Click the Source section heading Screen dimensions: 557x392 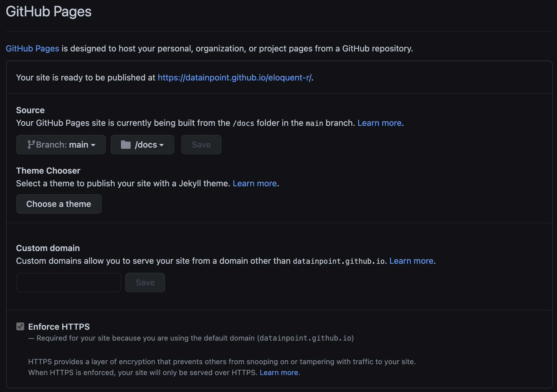click(30, 110)
